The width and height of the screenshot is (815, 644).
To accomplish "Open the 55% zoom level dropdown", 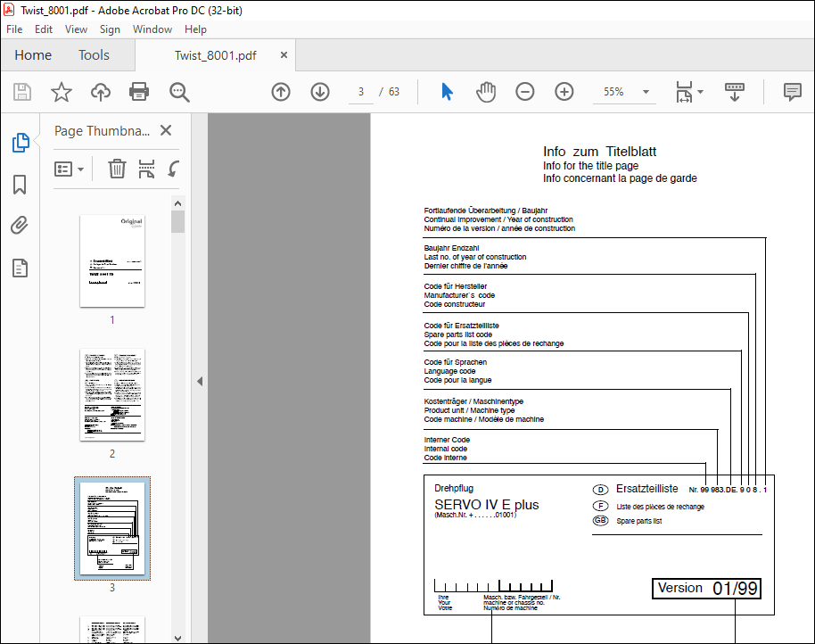I will click(x=646, y=92).
